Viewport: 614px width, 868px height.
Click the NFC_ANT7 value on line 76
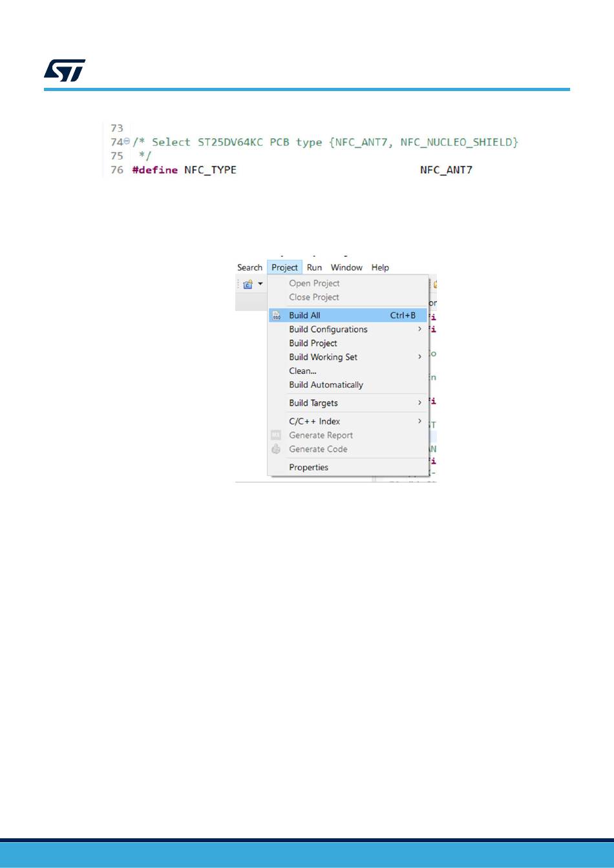pyautogui.click(x=446, y=170)
